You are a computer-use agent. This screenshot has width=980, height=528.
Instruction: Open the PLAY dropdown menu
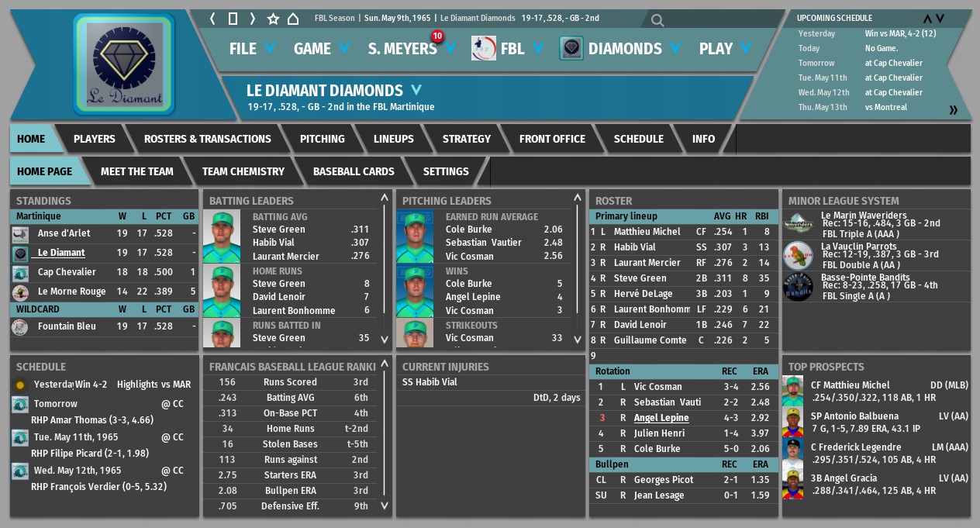(725, 49)
